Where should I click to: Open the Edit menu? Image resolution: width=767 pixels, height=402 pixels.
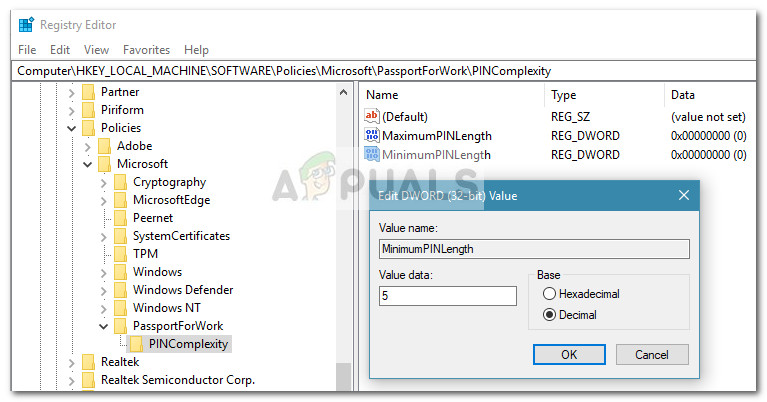click(x=60, y=50)
